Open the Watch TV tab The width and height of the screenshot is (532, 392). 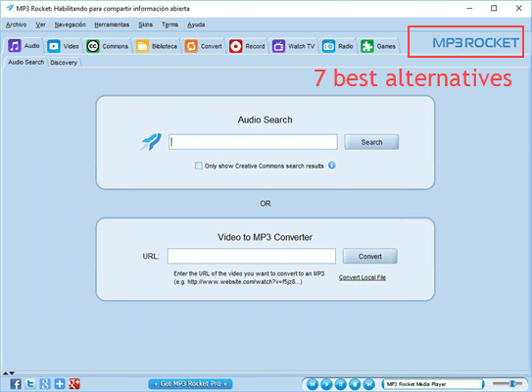coord(294,46)
